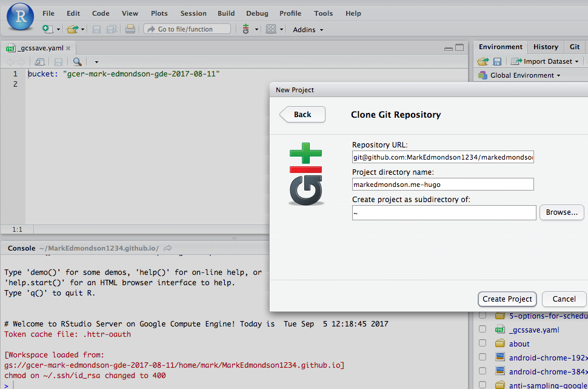Close the _gcssave.yaml tab

pyautogui.click(x=68, y=48)
